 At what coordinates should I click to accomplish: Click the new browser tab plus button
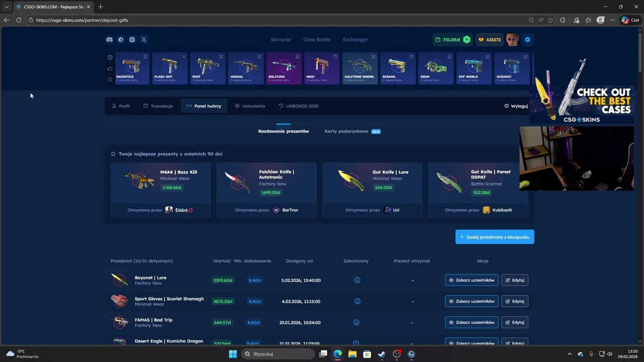101,7
